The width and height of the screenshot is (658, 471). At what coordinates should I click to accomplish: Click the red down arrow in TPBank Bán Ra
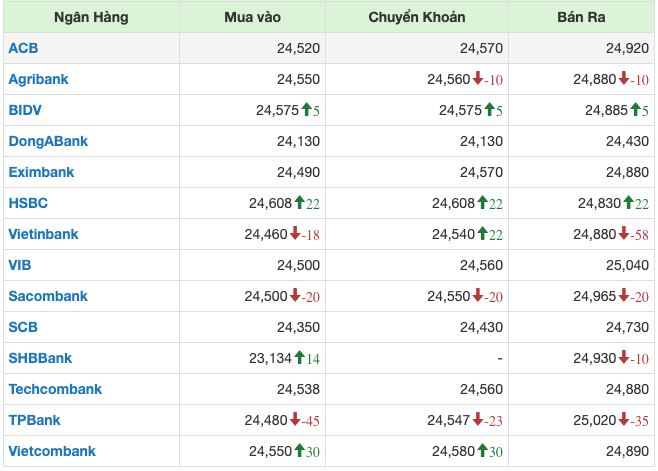click(624, 420)
